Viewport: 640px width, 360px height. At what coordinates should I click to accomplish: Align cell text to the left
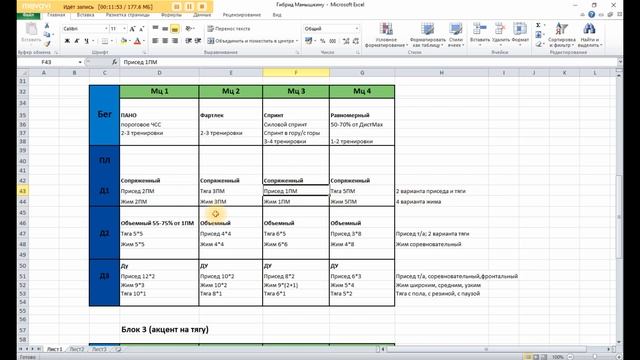(155, 41)
